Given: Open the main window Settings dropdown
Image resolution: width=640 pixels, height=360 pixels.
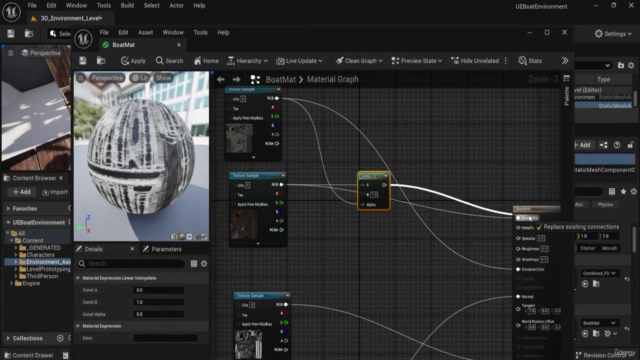Looking at the screenshot, I should tap(613, 34).
